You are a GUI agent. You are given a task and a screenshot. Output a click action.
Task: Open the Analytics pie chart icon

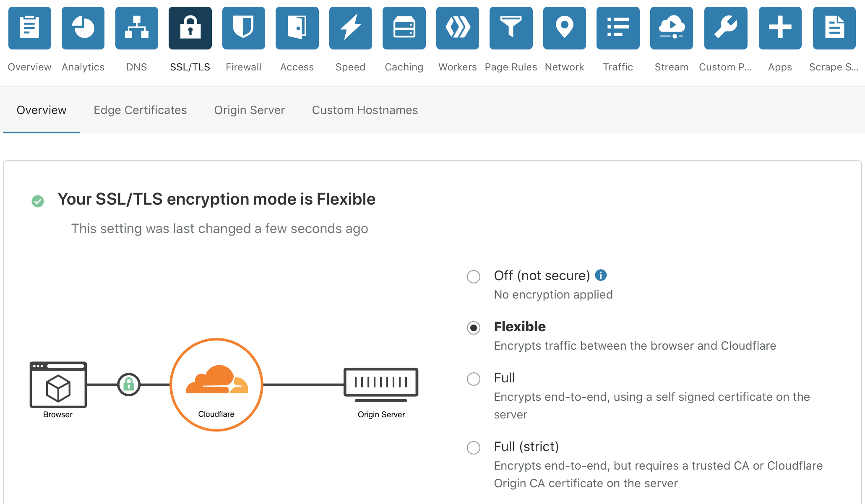point(83,28)
